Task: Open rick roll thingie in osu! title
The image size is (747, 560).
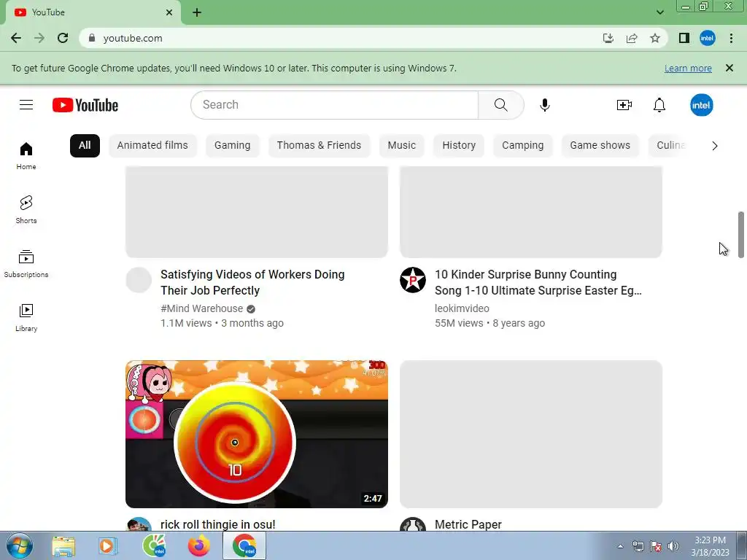Action: pos(217,524)
